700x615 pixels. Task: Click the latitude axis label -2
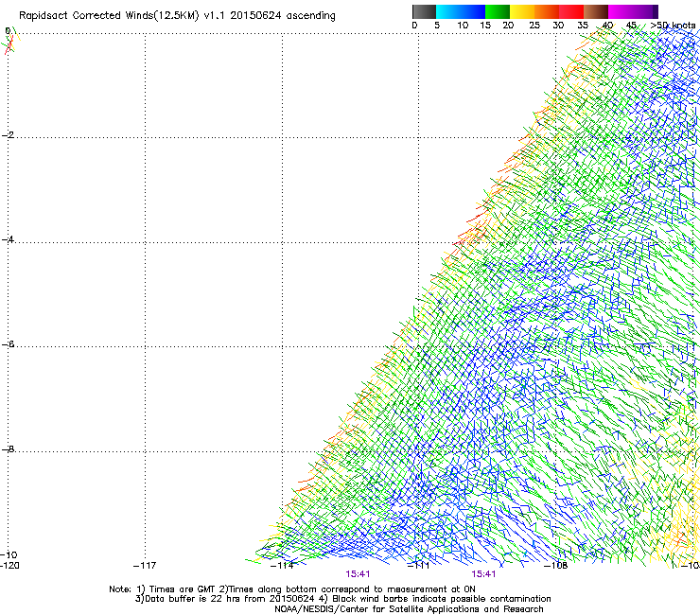pyautogui.click(x=9, y=135)
